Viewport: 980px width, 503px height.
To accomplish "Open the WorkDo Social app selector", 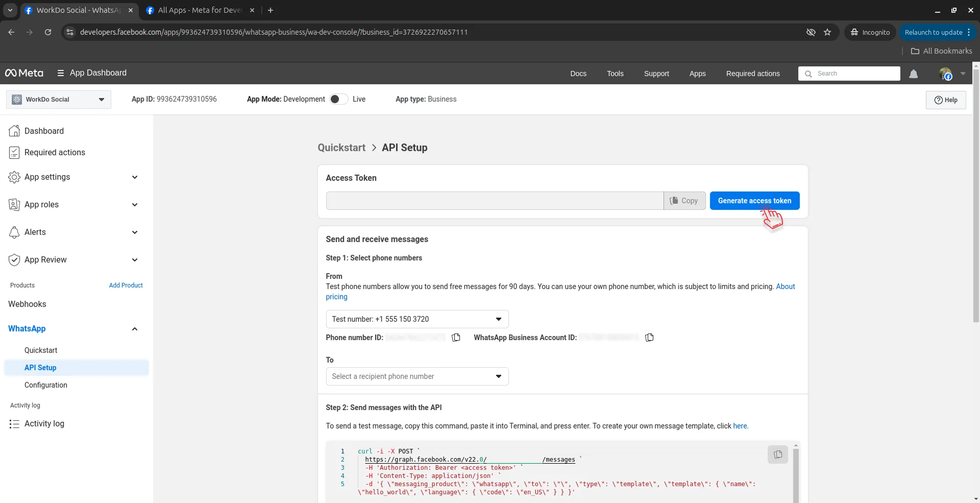I will (59, 100).
